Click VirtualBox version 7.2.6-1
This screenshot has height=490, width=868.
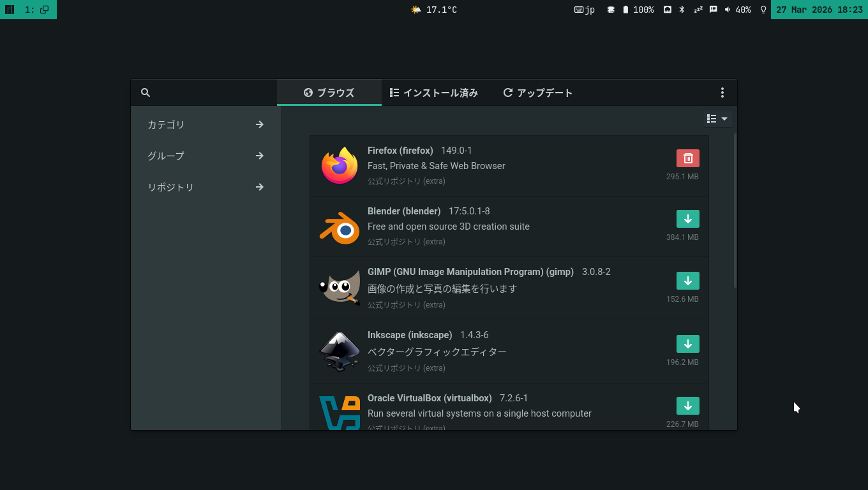pyautogui.click(x=514, y=398)
